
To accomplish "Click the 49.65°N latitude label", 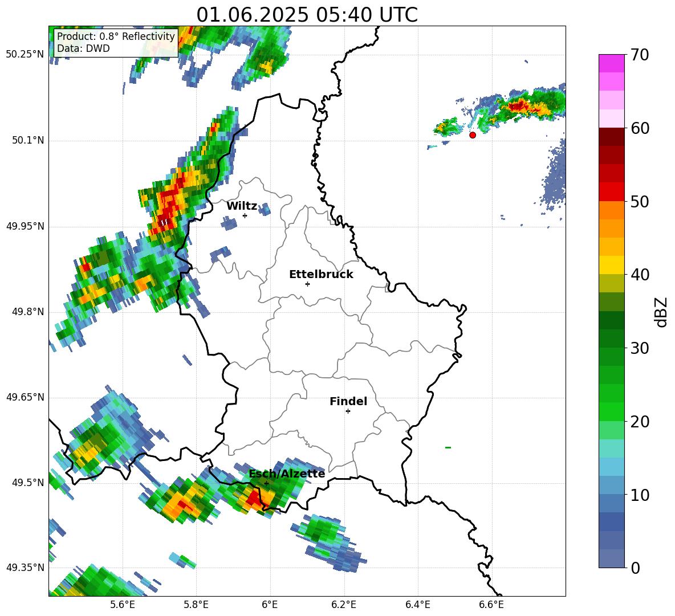I will point(25,397).
